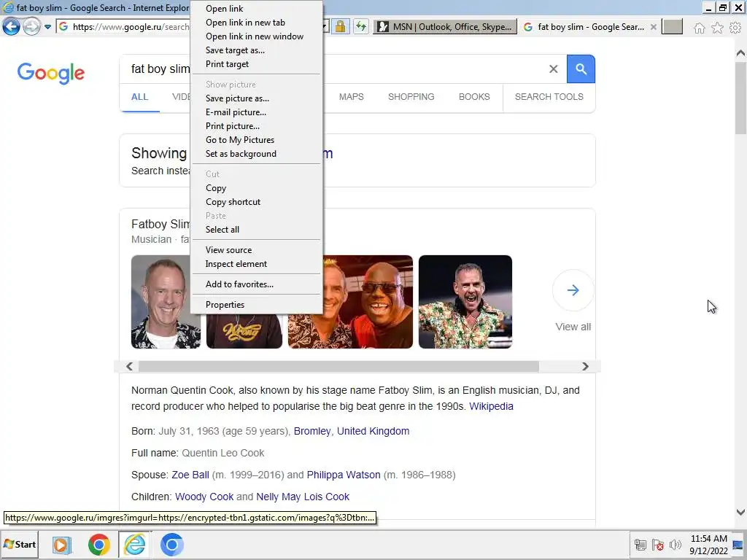Open the MAPS search tab
The height and width of the screenshot is (560, 747).
[351, 97]
